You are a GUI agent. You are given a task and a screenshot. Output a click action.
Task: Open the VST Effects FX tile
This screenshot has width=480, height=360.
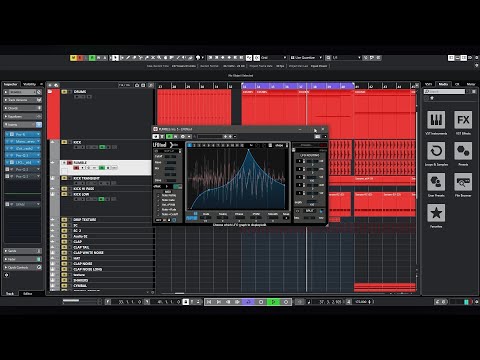point(463,120)
